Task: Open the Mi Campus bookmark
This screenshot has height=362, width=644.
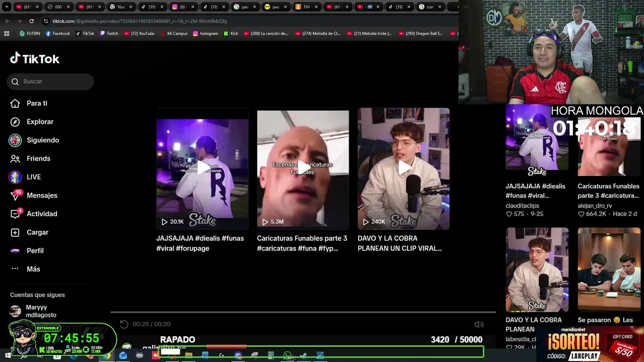Action: (174, 34)
